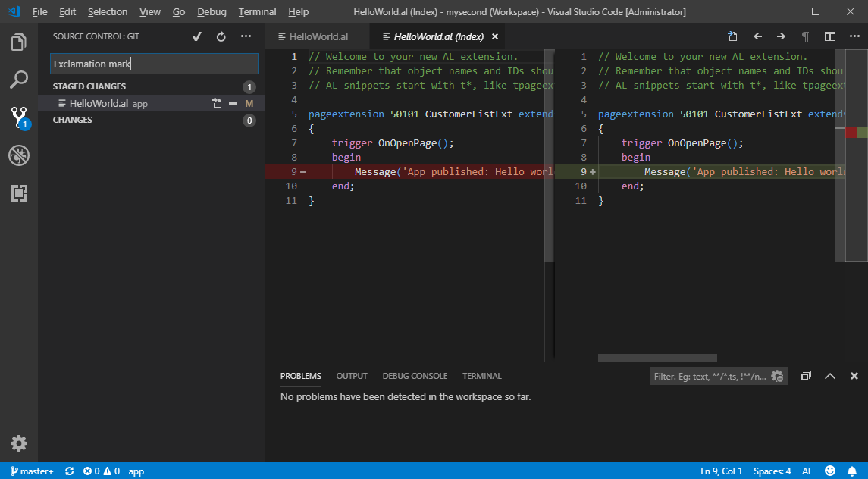This screenshot has width=868, height=479.
Task: Toggle whitespace display with the pilcrow icon
Action: pos(805,36)
